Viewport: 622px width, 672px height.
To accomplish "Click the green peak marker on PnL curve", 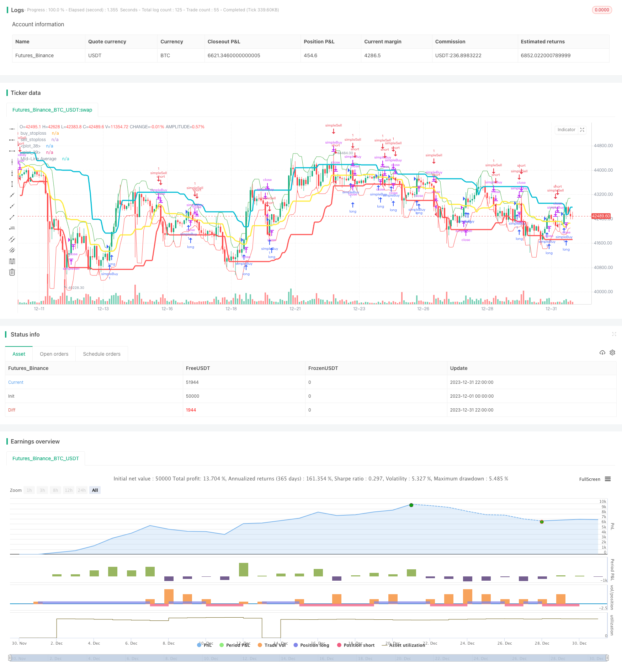I will point(411,505).
